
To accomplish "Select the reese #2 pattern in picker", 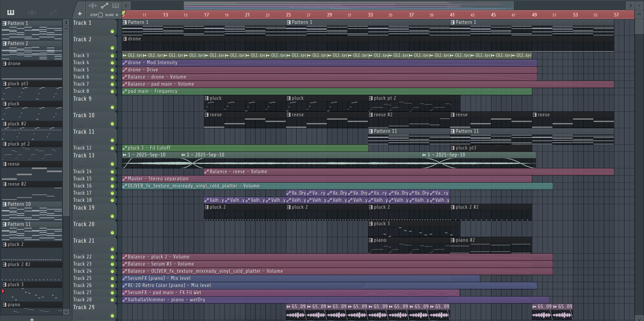I will coord(17,184).
